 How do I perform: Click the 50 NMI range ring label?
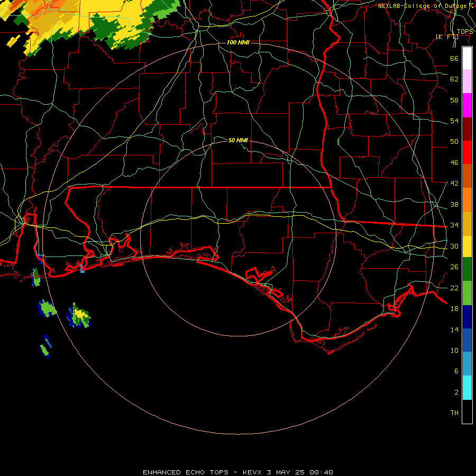tap(238, 140)
